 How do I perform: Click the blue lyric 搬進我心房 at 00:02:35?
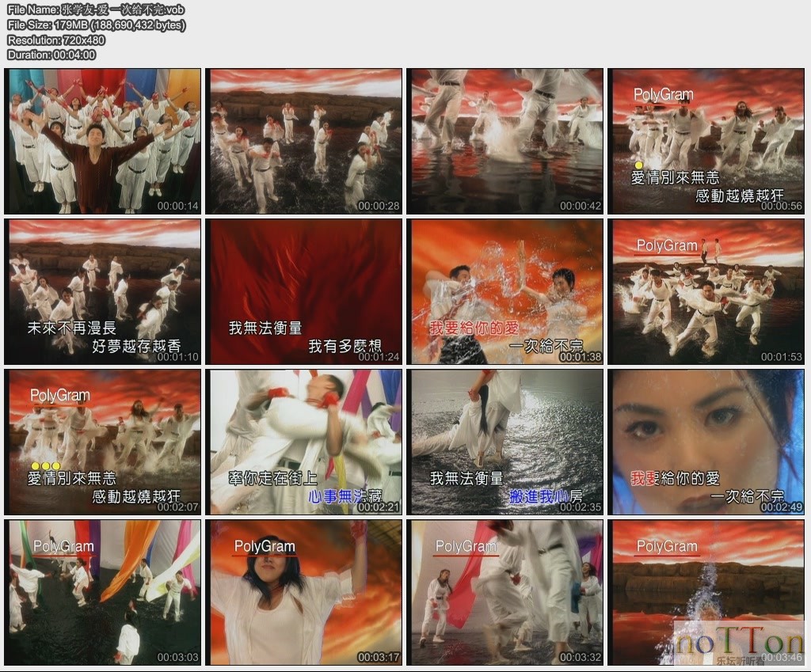click(546, 497)
